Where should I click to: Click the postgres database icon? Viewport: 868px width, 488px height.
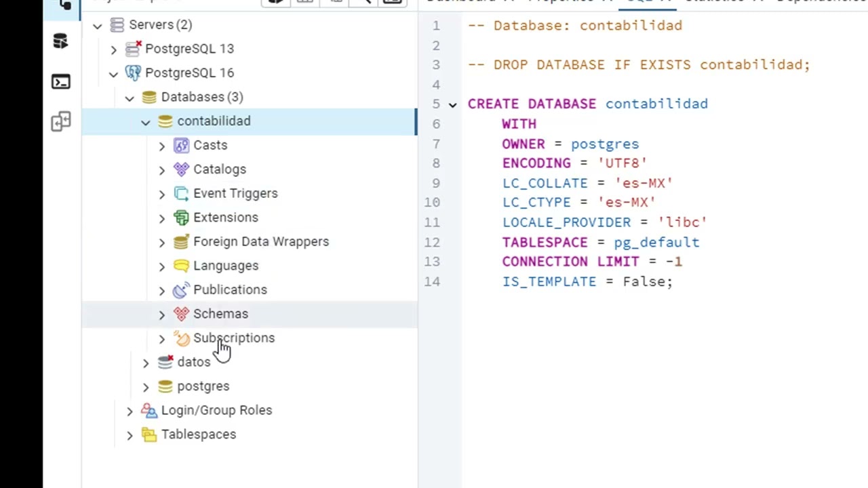tap(165, 386)
